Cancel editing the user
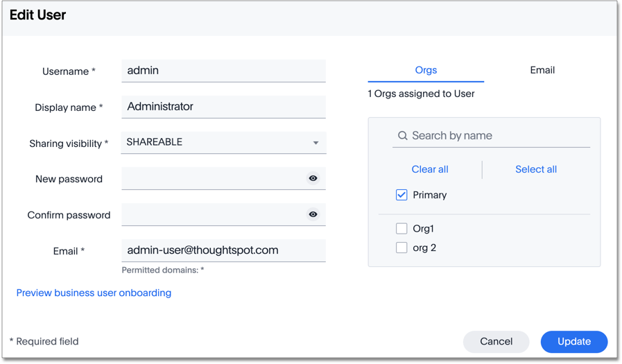Viewport: 622px width, 364px height. tap(496, 341)
